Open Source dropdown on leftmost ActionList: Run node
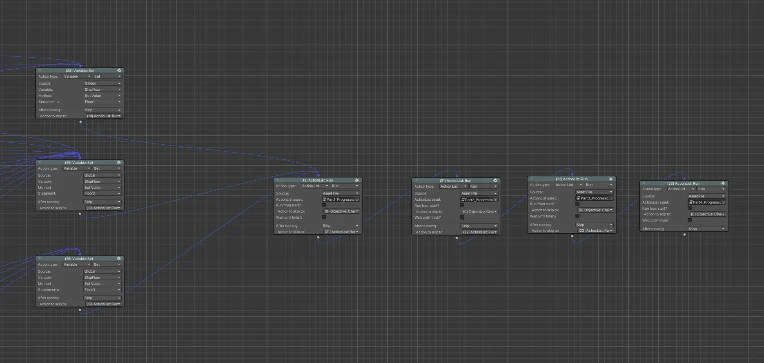764x363 pixels. pyautogui.click(x=341, y=193)
